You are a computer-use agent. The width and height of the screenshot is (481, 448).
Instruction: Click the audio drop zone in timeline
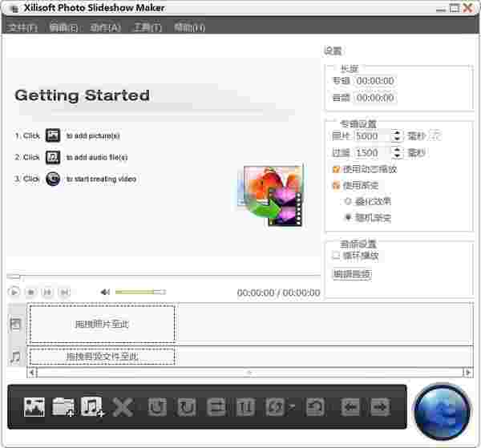coord(102,357)
